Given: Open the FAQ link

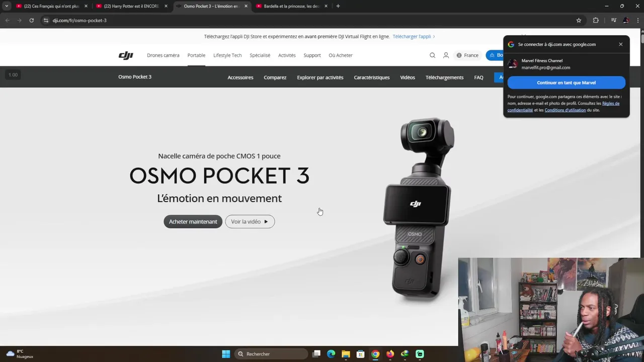Looking at the screenshot, I should (x=478, y=77).
